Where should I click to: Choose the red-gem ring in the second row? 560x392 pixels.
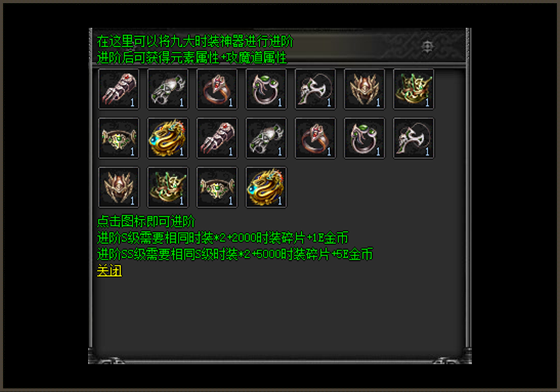click(316, 138)
